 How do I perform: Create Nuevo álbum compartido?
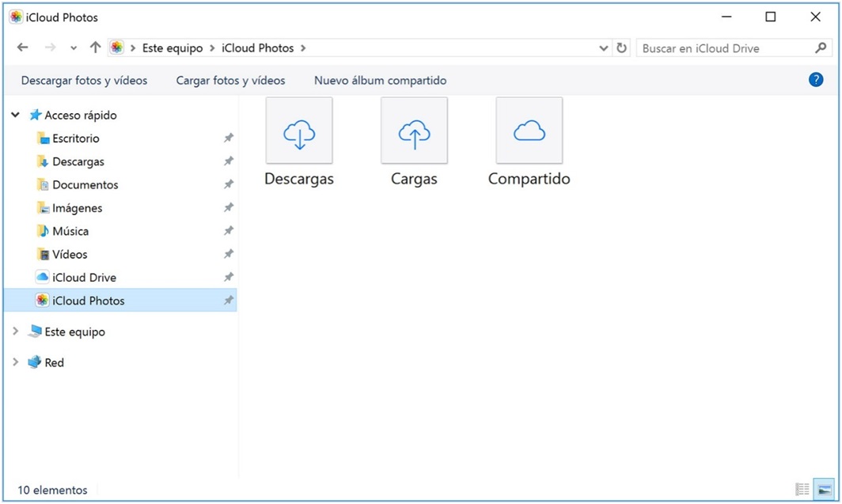click(x=380, y=81)
